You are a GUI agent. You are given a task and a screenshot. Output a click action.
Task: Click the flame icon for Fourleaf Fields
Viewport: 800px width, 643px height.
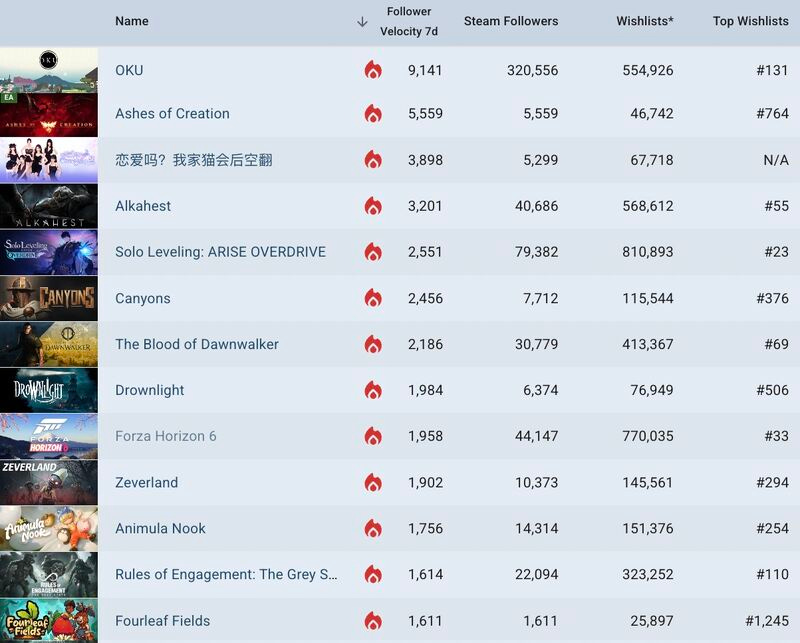373,621
